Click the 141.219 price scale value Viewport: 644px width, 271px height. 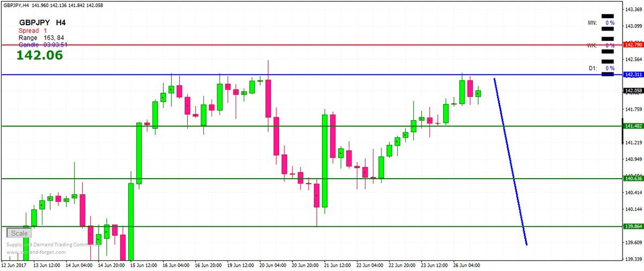coord(634,142)
